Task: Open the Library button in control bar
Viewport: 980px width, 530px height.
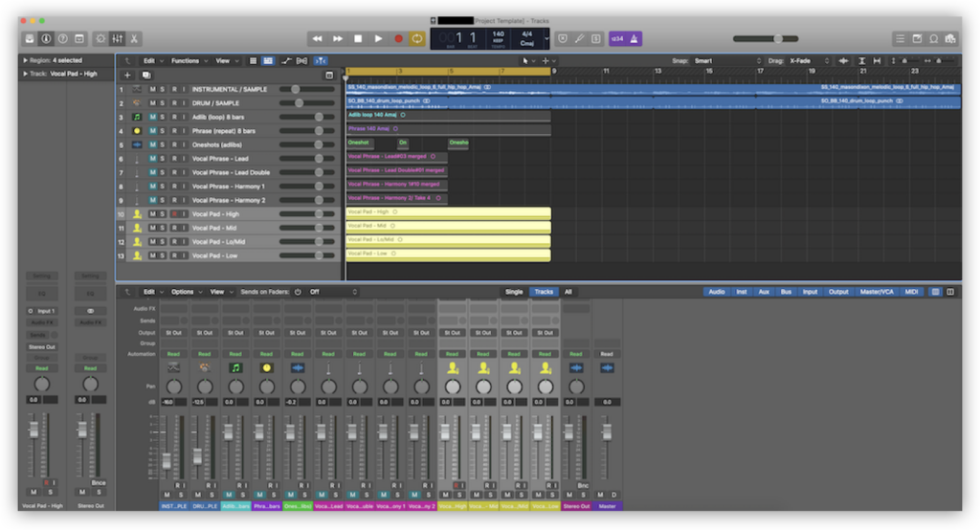Action: [x=30, y=39]
